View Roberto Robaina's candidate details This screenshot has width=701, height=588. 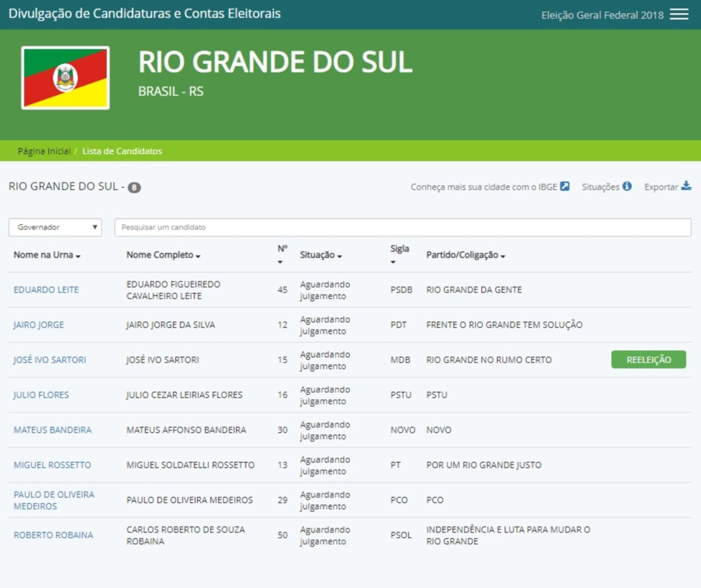tap(53, 535)
